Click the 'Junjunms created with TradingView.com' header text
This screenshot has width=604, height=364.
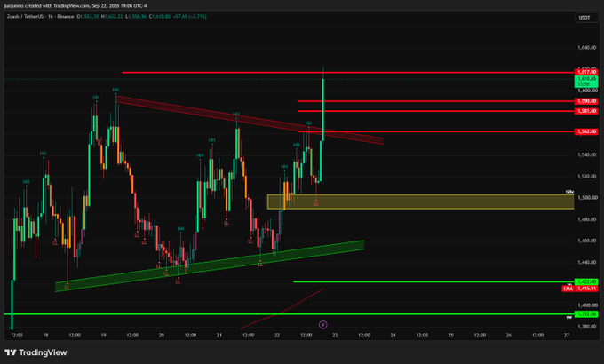coord(46,6)
